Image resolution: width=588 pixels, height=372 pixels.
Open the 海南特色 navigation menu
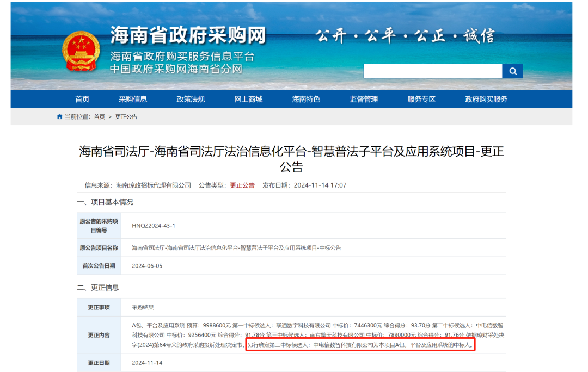click(x=306, y=100)
